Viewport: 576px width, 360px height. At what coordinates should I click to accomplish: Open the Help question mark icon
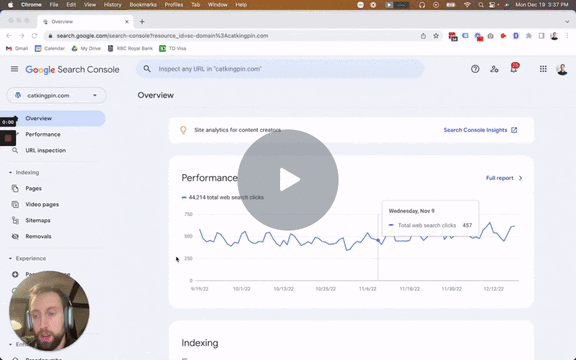(x=475, y=69)
